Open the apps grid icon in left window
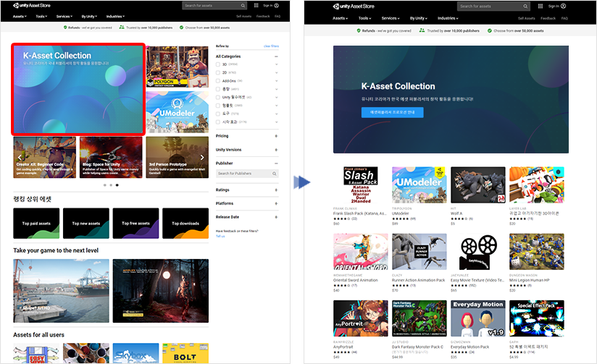597x364 pixels. pyautogui.click(x=256, y=5)
